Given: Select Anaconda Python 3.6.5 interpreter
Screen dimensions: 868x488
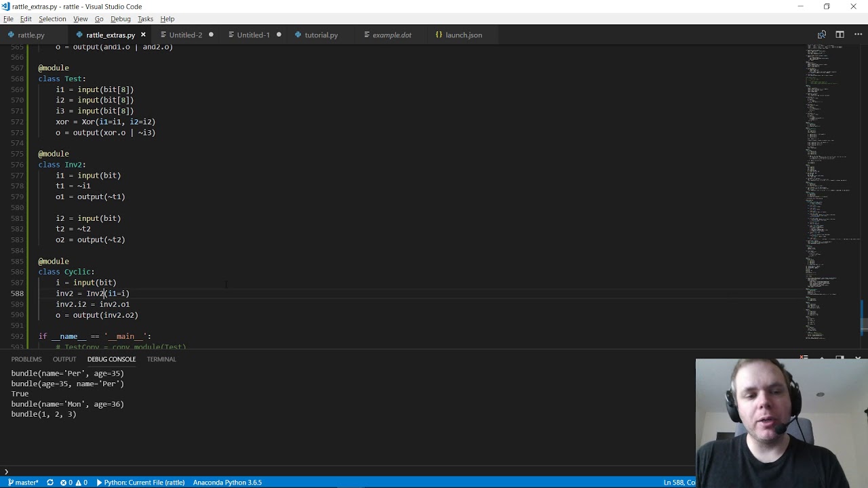Looking at the screenshot, I should point(227,483).
